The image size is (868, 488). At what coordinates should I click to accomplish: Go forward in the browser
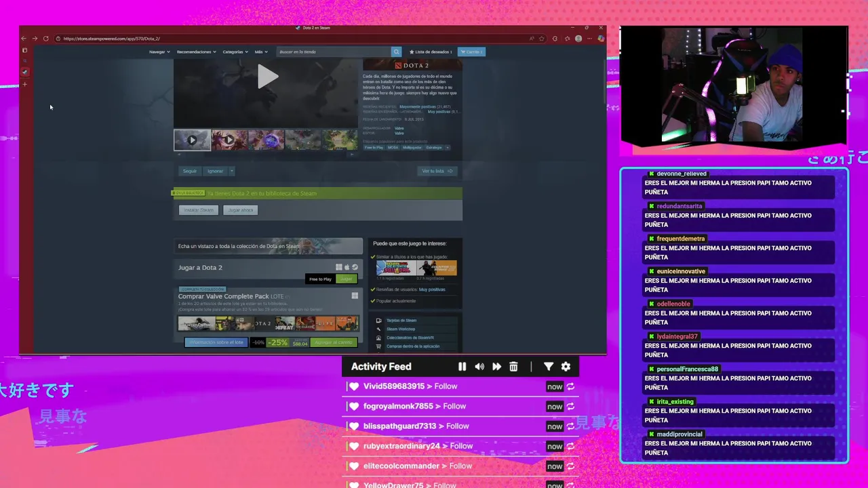point(35,39)
